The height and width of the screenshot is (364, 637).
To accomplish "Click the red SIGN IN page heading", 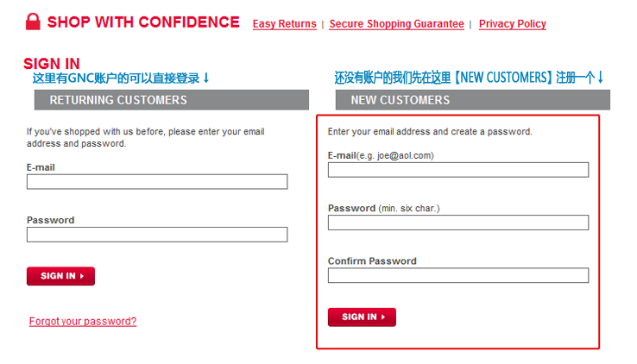I will (52, 64).
